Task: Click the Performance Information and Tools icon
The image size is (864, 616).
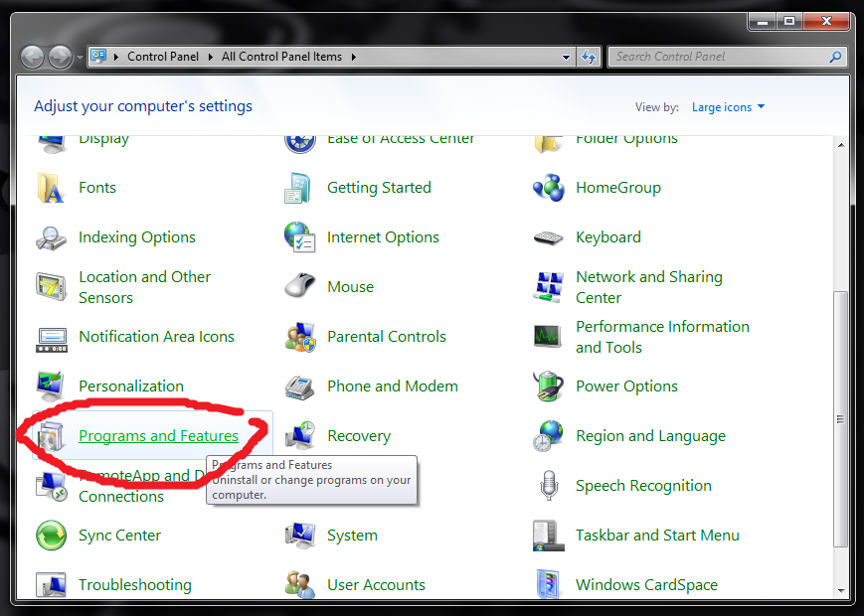Action: pyautogui.click(x=548, y=337)
